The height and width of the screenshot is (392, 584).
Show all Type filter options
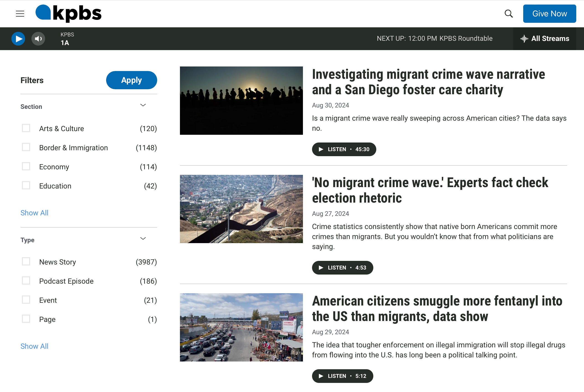(35, 346)
